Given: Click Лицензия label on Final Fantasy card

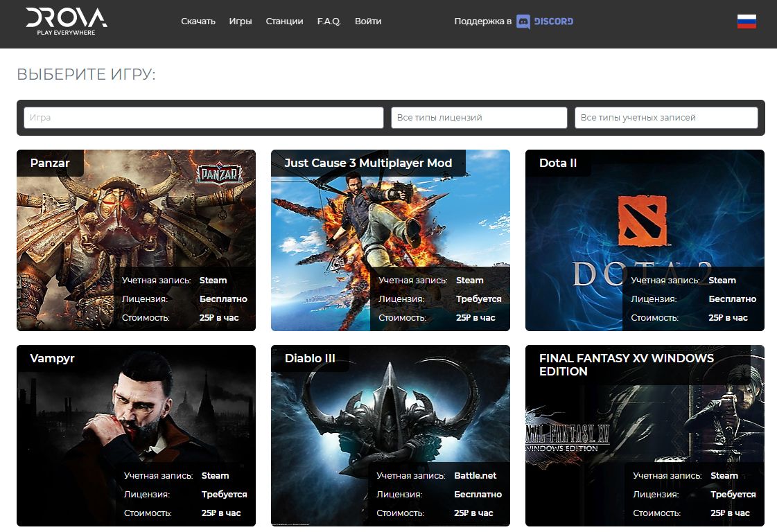Looking at the screenshot, I should coord(656,495).
